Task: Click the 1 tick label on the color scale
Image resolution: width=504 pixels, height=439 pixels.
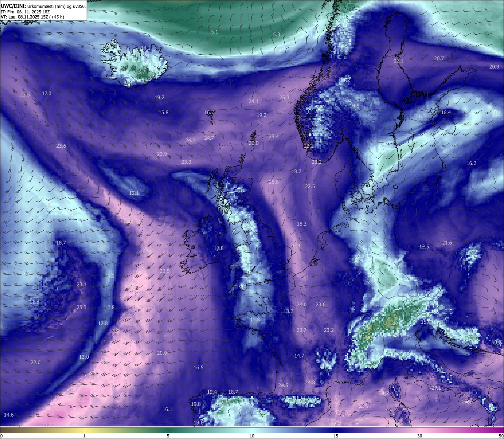Action: [84, 436]
